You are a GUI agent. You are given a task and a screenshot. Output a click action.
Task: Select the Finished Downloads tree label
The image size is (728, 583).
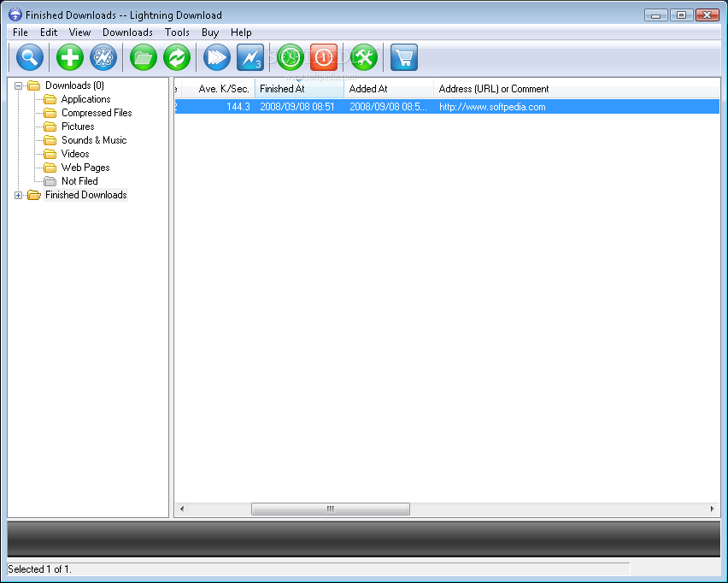click(86, 195)
